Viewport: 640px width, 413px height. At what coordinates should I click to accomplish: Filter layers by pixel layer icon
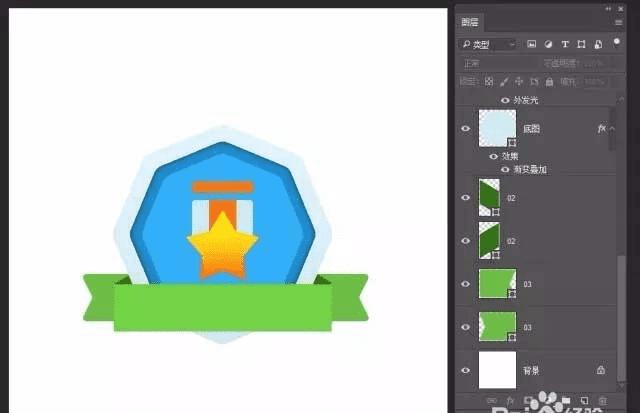(x=531, y=44)
